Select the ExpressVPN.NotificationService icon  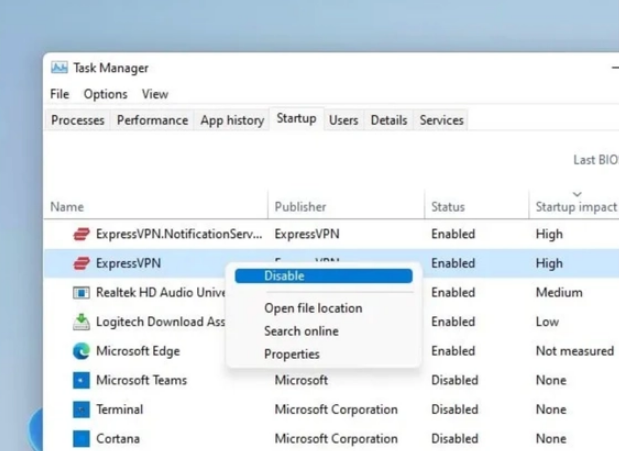[x=81, y=234]
